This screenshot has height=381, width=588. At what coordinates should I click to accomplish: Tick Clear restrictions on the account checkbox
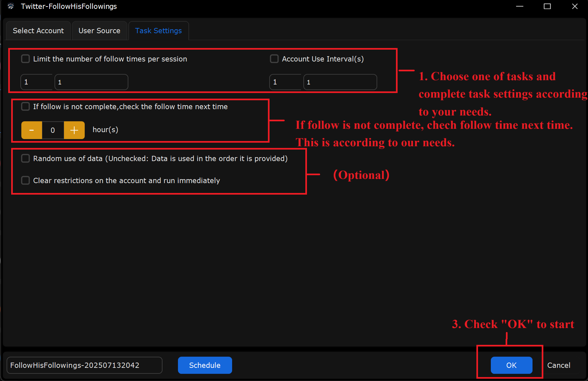pyautogui.click(x=26, y=180)
